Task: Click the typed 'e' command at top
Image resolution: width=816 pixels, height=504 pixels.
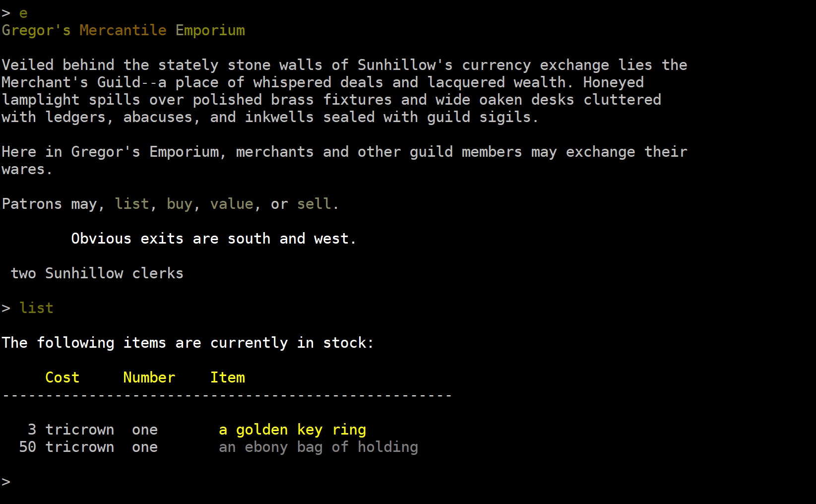Action: tap(23, 13)
